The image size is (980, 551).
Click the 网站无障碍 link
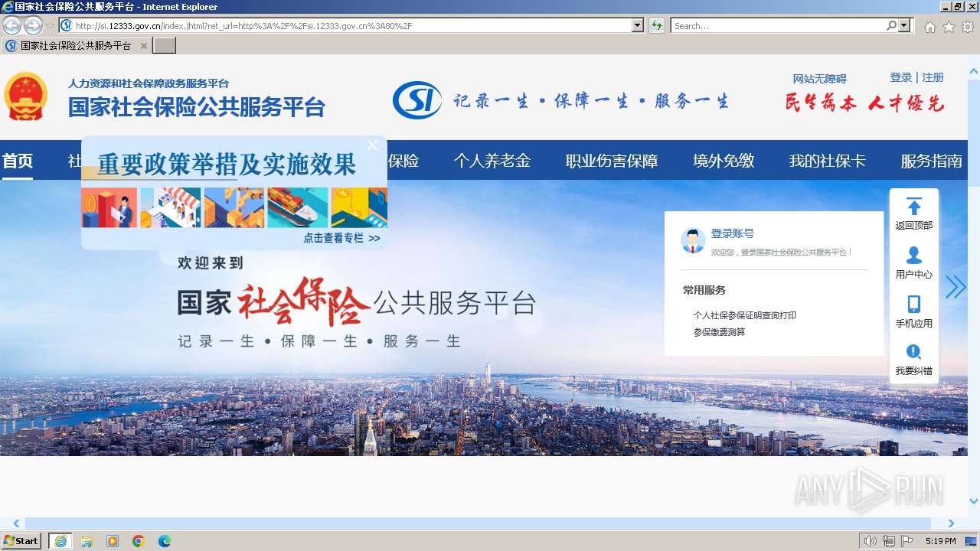pyautogui.click(x=819, y=79)
